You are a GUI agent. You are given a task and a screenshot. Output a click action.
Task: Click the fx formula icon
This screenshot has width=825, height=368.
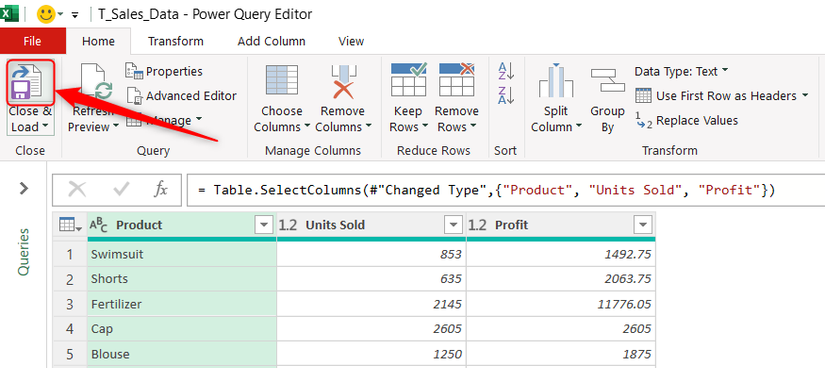click(160, 190)
